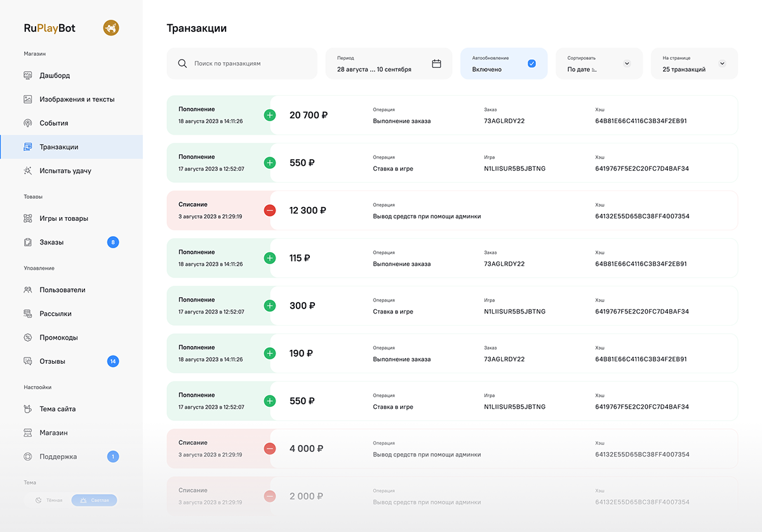This screenshot has height=532, width=762.
Task: Click the Рассылки sidebar icon
Action: tap(28, 314)
